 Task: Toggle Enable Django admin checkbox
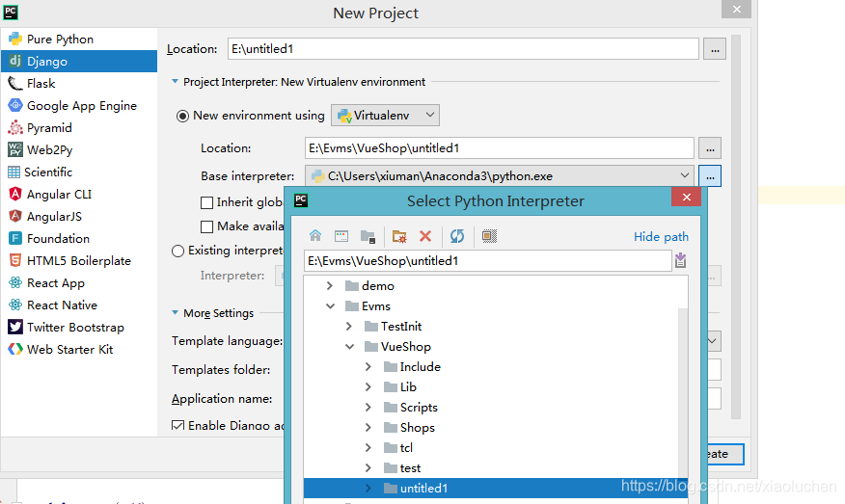click(x=177, y=425)
